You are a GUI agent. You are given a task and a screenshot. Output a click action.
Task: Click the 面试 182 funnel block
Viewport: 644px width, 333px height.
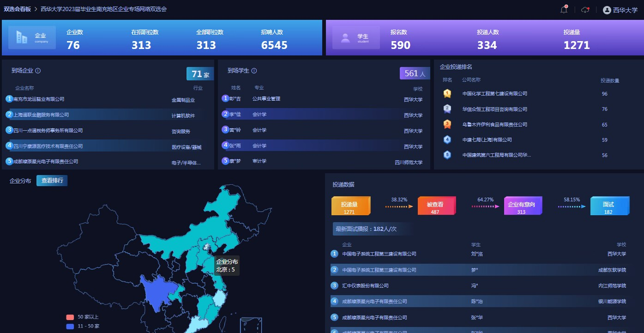coord(609,206)
